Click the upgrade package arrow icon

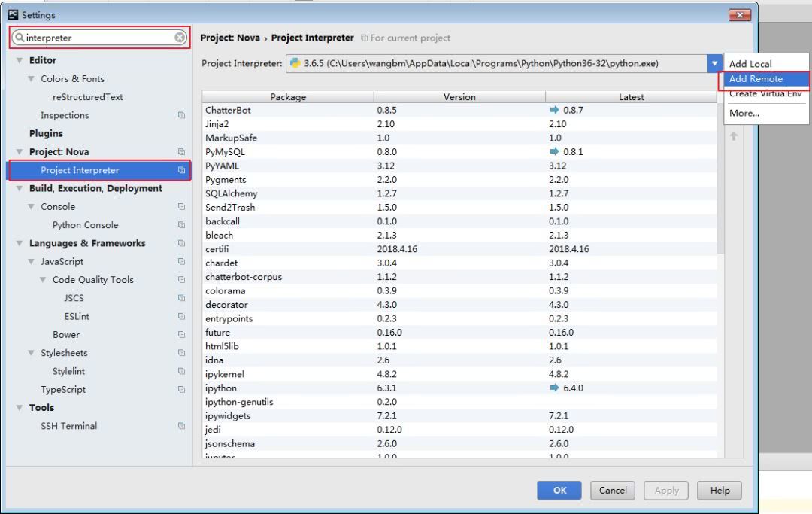733,136
